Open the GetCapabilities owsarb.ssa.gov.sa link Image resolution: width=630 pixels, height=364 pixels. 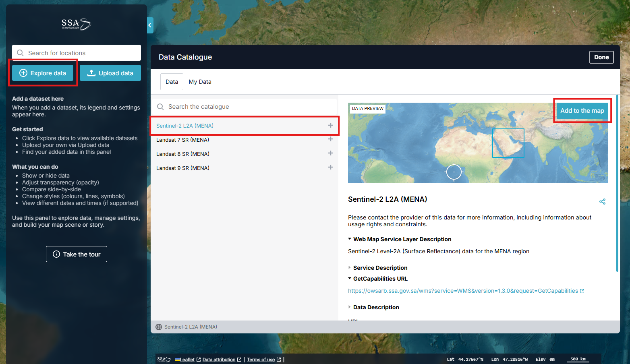pos(463,291)
